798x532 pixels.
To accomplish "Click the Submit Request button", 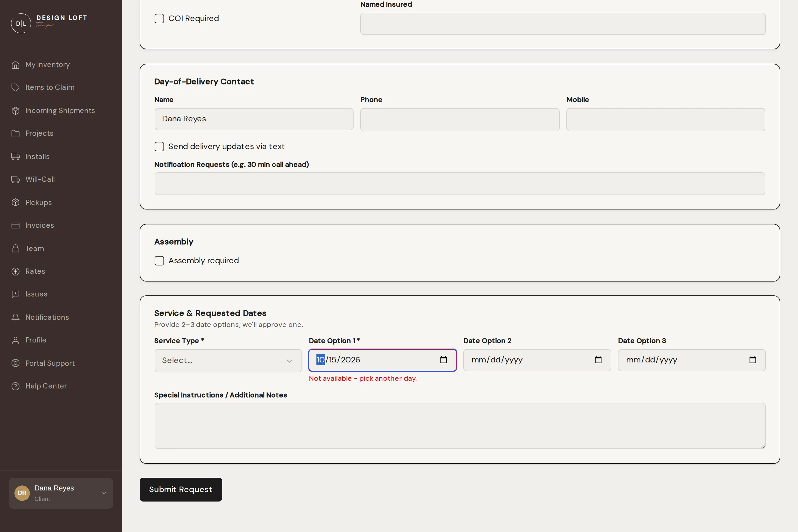I will point(181,489).
